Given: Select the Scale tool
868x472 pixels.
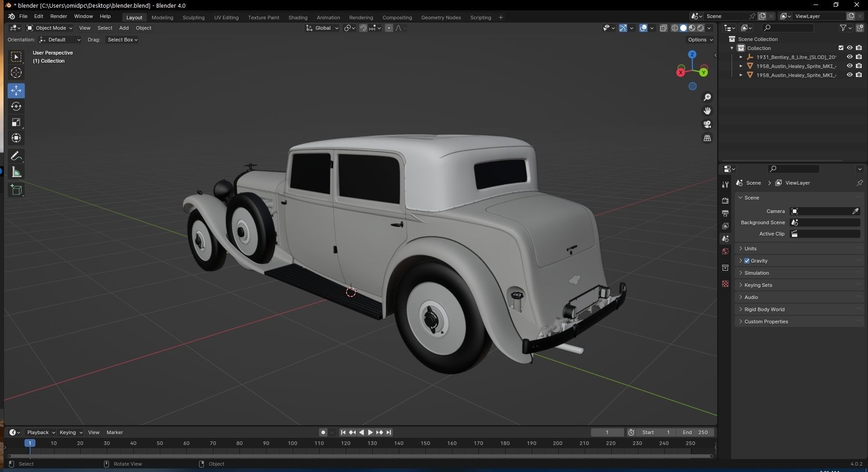Looking at the screenshot, I should [16, 122].
